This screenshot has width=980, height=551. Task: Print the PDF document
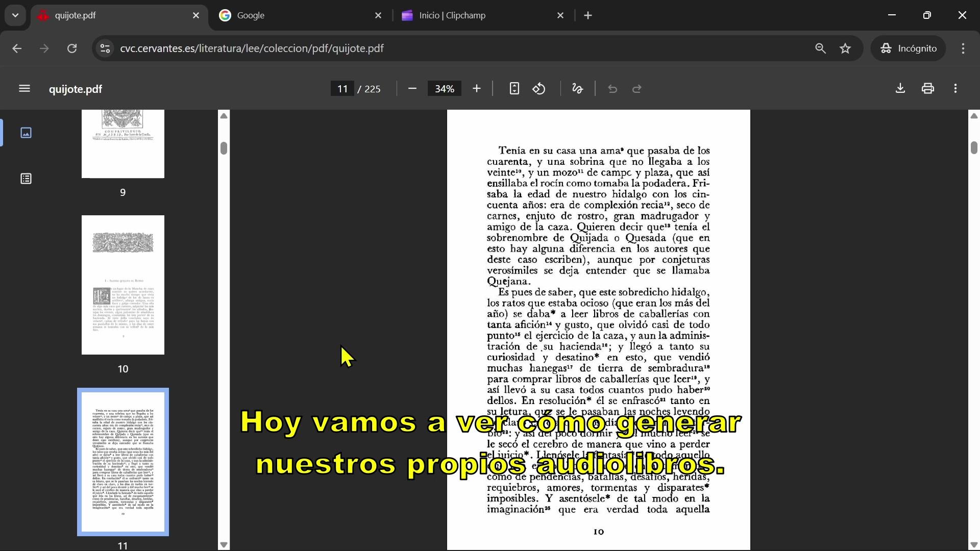927,89
